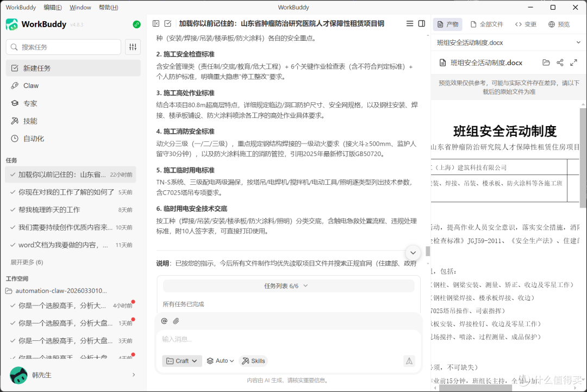Click the document file icon in preview header
The width and height of the screenshot is (587, 392).
[442, 63]
